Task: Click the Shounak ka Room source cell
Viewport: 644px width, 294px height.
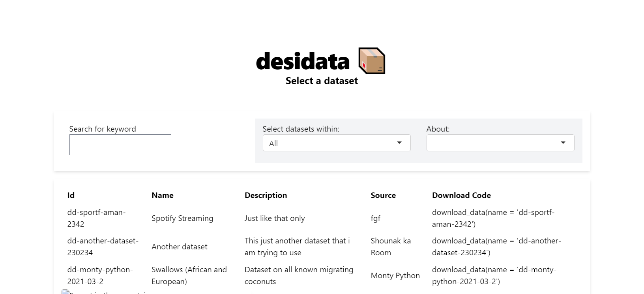Action: tap(391, 247)
